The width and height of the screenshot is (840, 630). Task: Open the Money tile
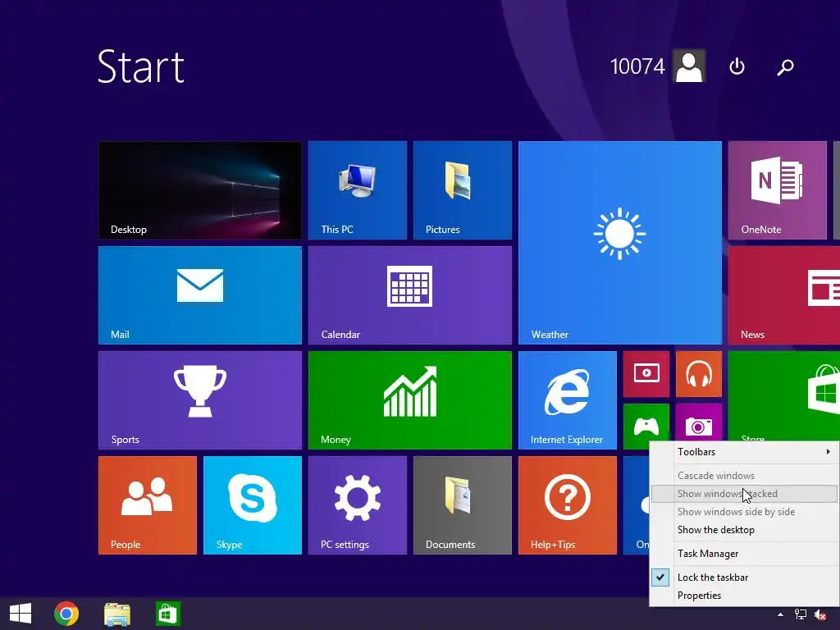(410, 400)
